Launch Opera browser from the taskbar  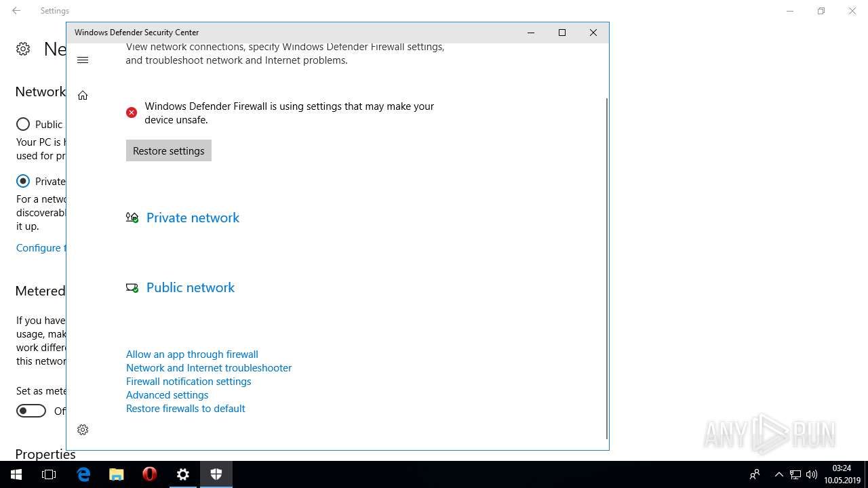(x=150, y=474)
